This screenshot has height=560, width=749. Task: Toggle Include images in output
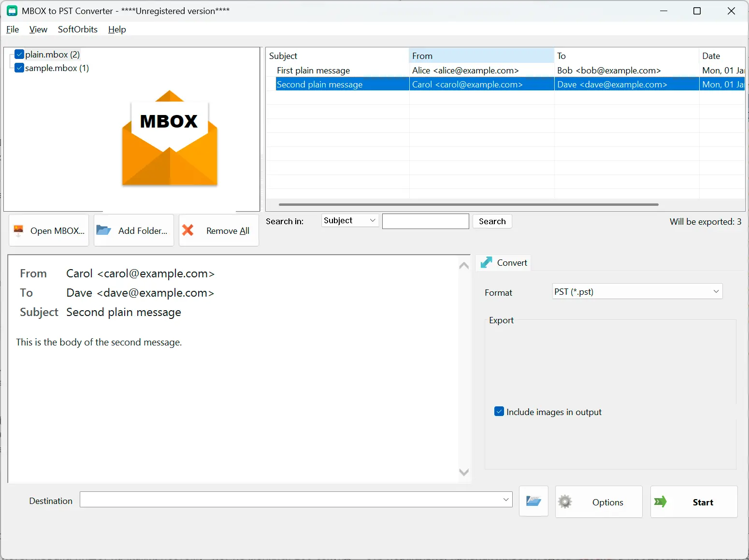[499, 412]
